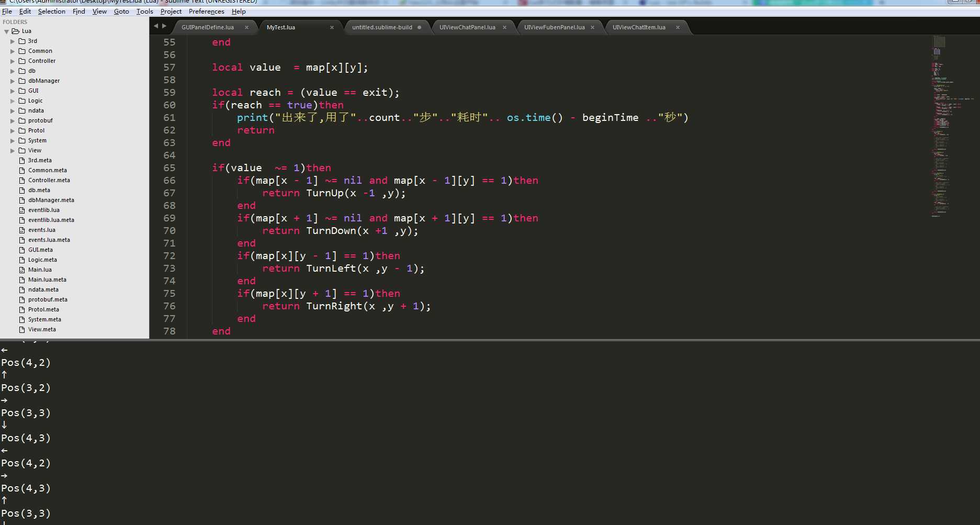Open events.lua file in sidebar
Image resolution: width=980 pixels, height=525 pixels.
pyautogui.click(x=42, y=230)
